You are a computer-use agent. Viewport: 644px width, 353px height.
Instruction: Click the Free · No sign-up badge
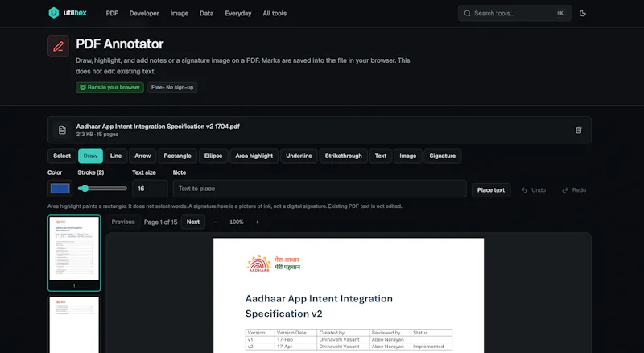(172, 87)
